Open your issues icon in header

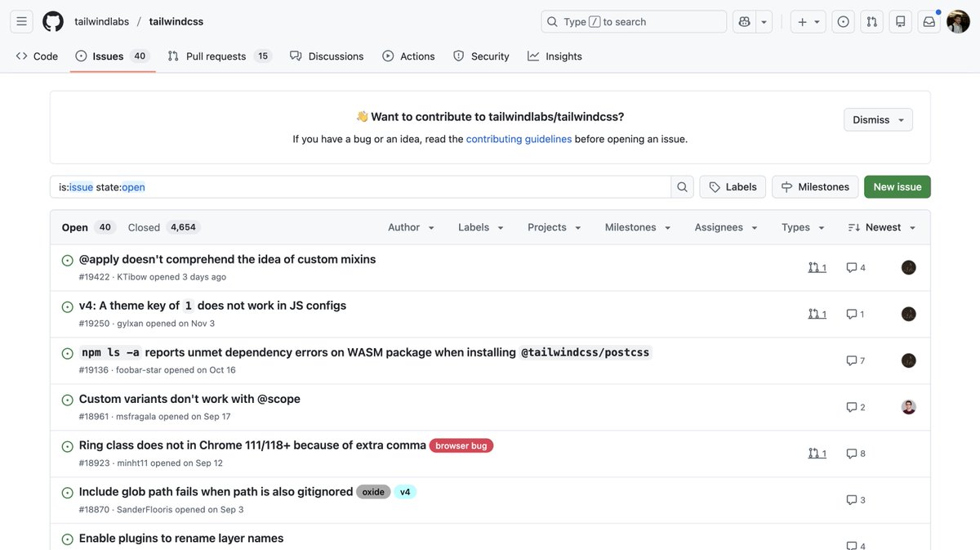pos(843,21)
